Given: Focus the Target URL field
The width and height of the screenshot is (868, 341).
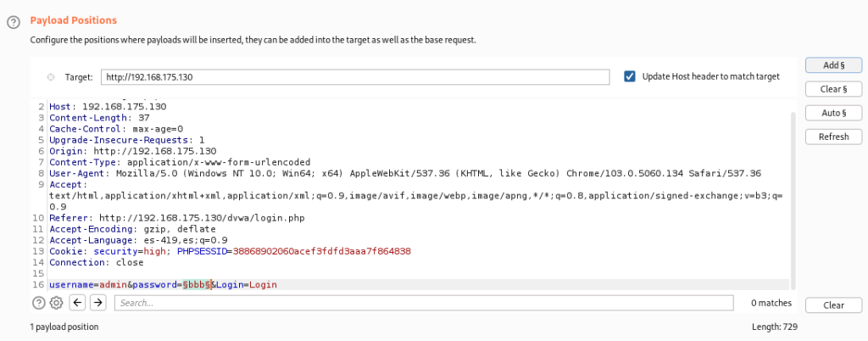Looking at the screenshot, I should click(354, 77).
